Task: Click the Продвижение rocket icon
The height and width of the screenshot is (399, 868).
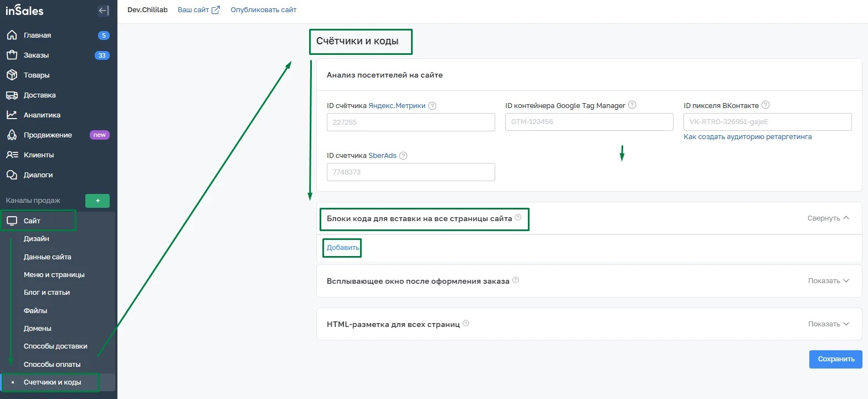Action: pos(12,135)
